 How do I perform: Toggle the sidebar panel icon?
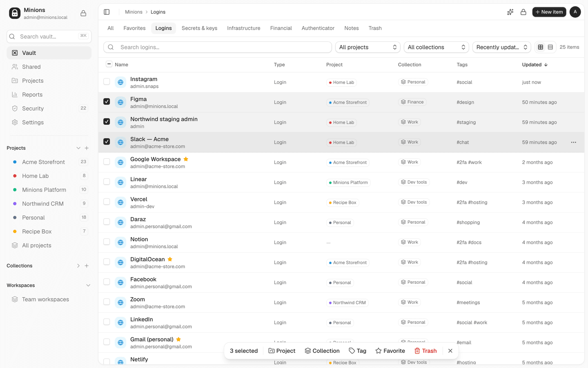tap(107, 12)
